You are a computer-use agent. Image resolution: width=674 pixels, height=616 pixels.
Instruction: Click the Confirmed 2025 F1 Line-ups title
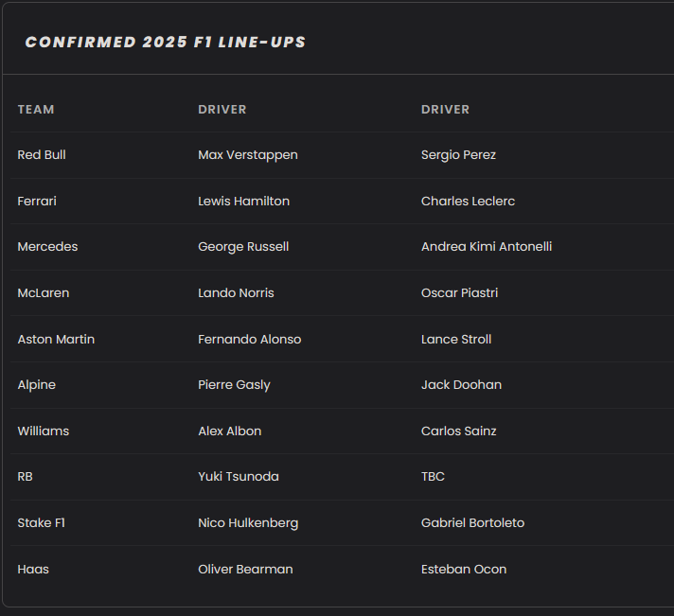coord(165,42)
